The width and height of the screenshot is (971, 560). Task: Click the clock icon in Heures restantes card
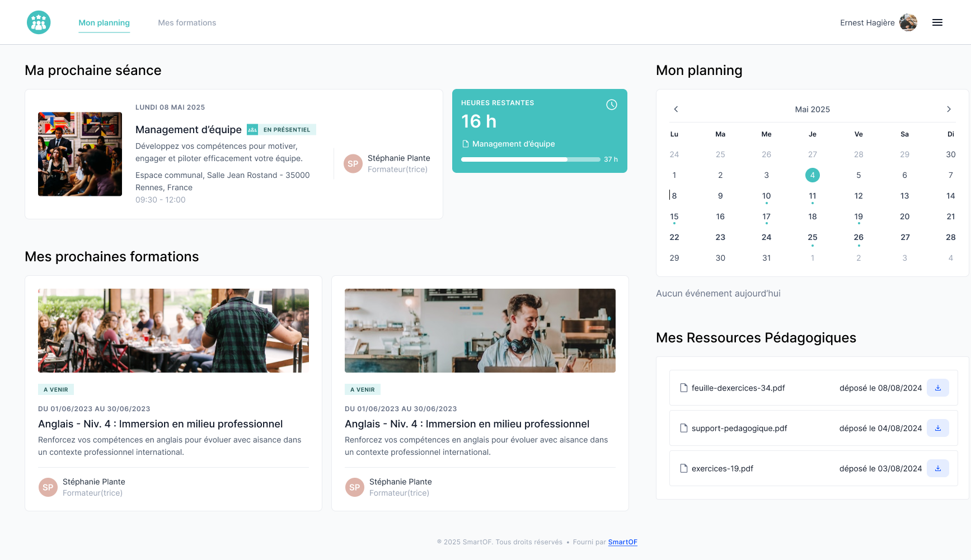[612, 105]
